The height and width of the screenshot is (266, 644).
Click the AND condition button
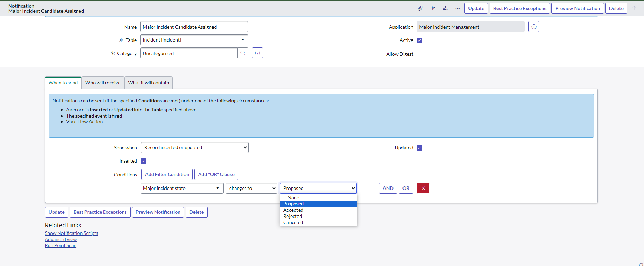(388, 188)
